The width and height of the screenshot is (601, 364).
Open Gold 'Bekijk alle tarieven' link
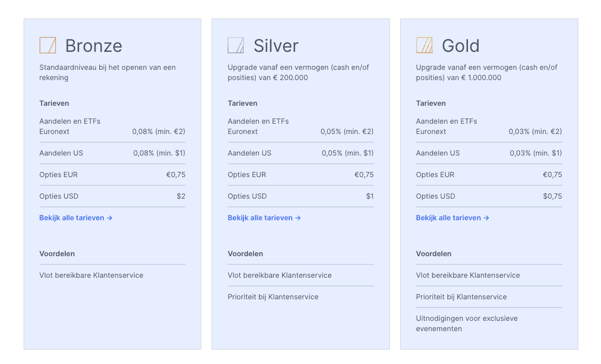452,218
